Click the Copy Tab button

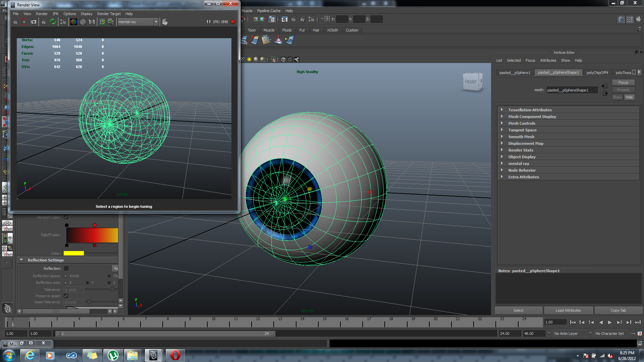618,310
